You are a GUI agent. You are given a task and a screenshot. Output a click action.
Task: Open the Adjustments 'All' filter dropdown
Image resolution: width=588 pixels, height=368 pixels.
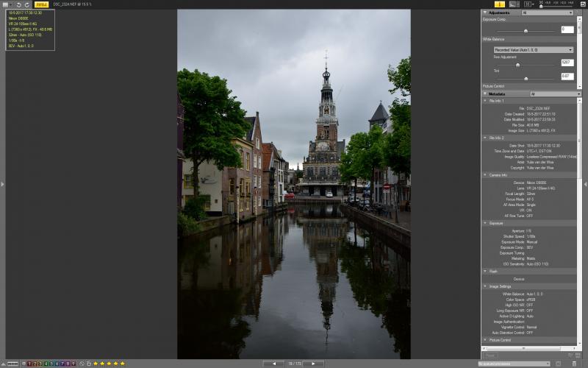click(x=548, y=13)
